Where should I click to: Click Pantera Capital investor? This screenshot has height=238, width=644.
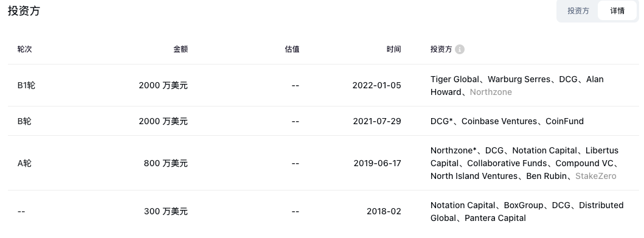point(495,218)
